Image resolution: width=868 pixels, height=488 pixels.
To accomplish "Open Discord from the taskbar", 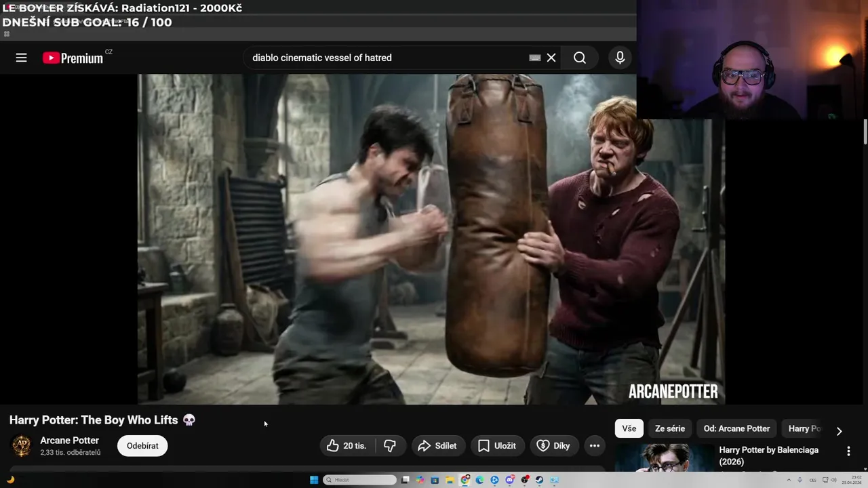I will [510, 480].
